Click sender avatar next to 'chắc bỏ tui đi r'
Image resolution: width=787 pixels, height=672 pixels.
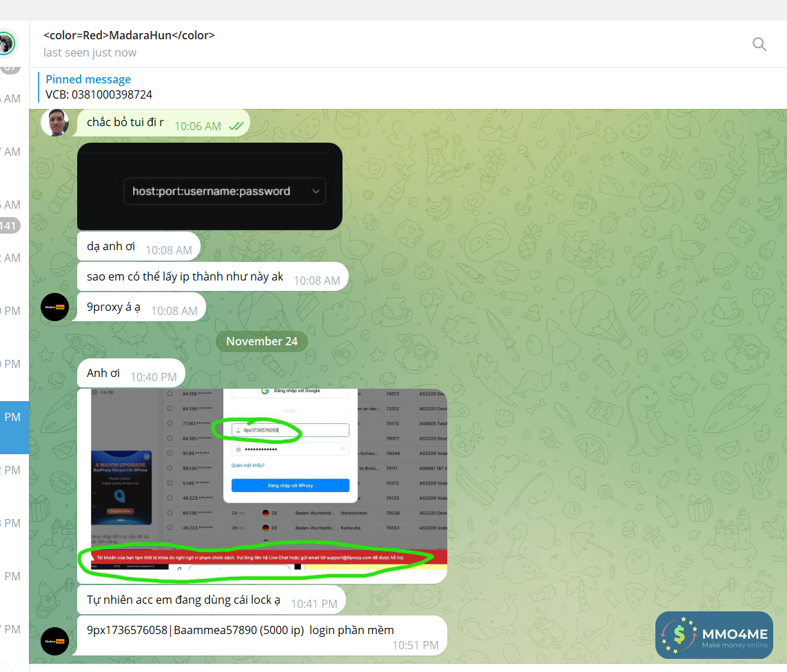tap(54, 123)
